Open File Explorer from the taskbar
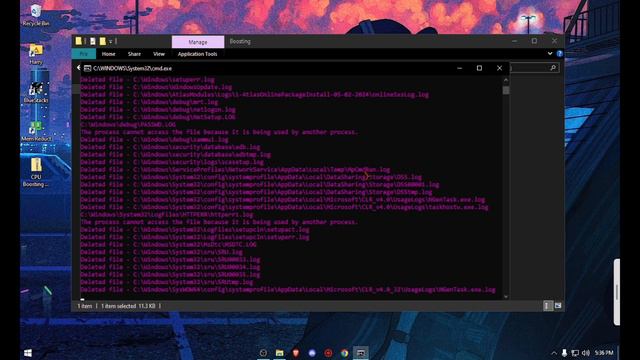Viewport: 640px width, 360px height. 280,353
